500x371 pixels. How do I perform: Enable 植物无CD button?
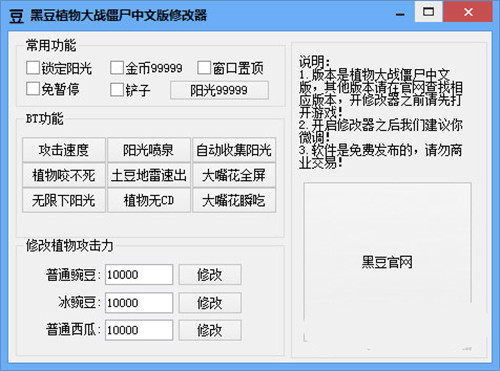pyautogui.click(x=149, y=200)
